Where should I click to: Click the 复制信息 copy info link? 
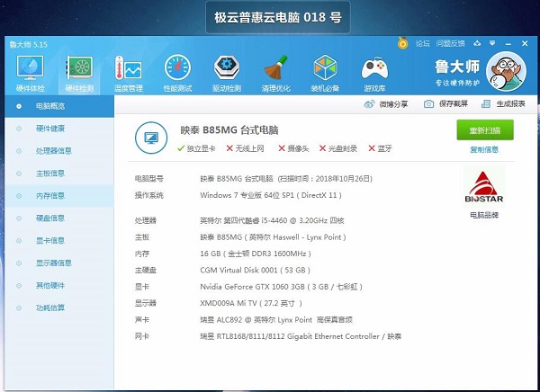484,150
